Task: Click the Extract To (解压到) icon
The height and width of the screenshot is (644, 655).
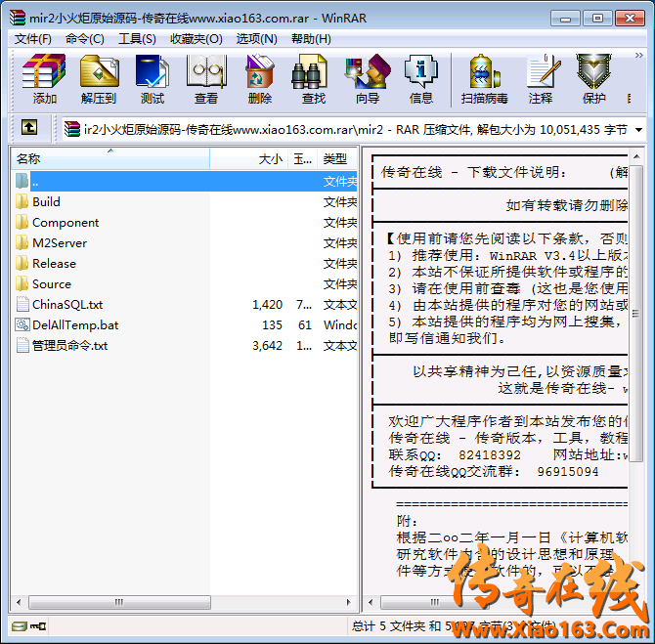Action: coord(99,79)
